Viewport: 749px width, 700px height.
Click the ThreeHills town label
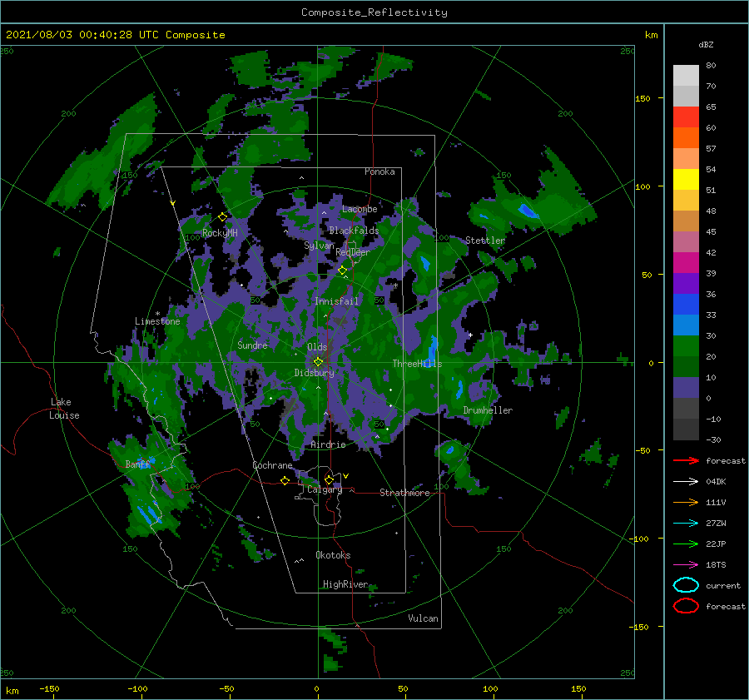click(418, 364)
